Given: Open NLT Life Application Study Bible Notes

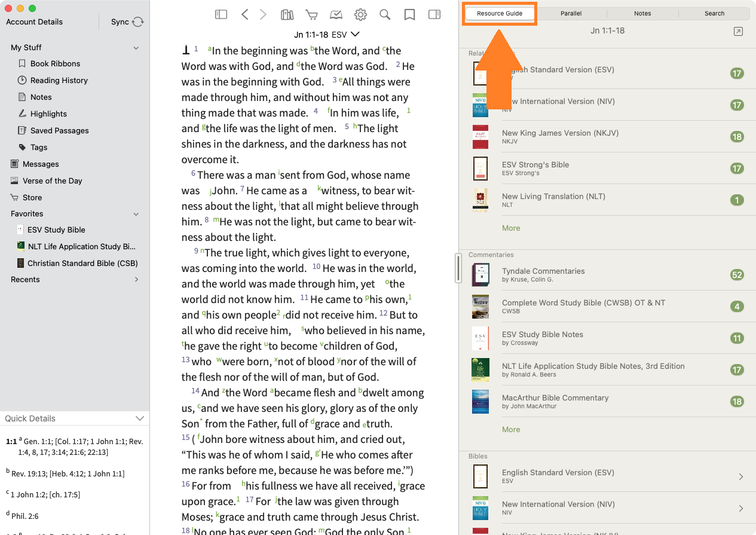Looking at the screenshot, I should 607,370.
